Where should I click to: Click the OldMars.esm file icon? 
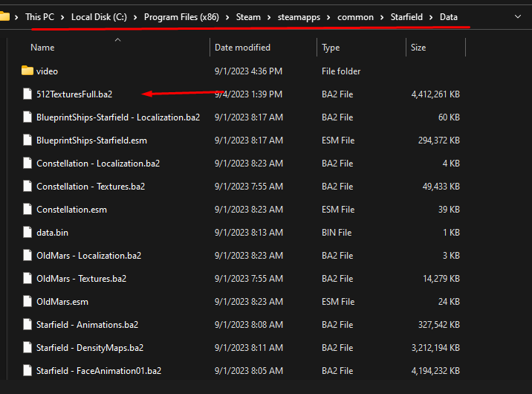coord(27,302)
